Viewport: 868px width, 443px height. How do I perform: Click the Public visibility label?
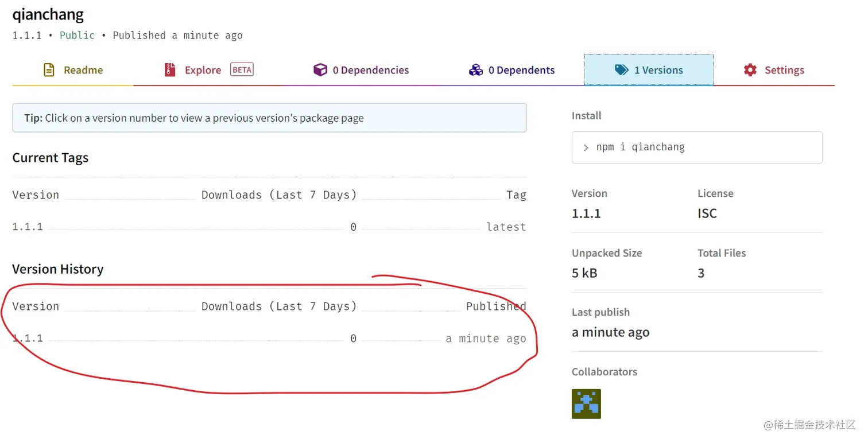pos(76,35)
